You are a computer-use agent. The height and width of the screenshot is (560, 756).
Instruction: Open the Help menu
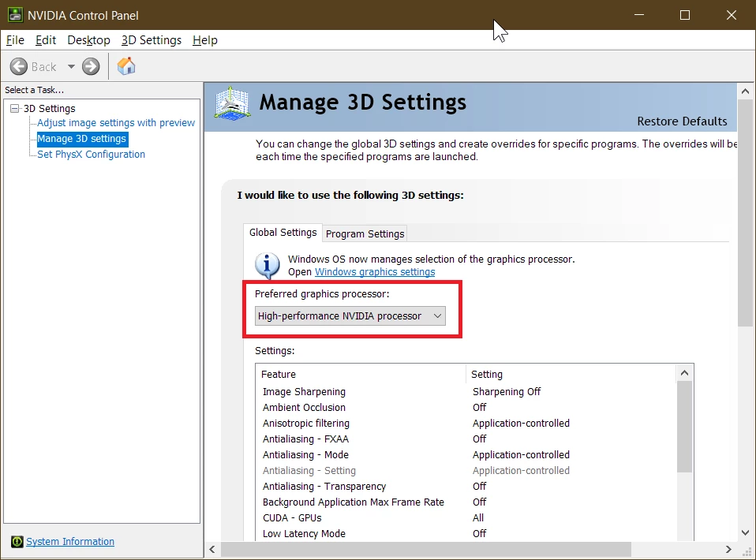(205, 40)
